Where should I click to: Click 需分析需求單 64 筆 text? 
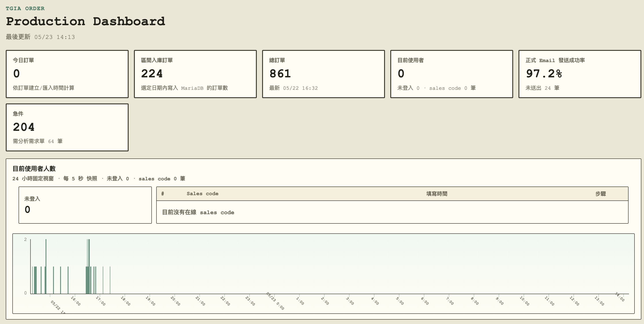coord(38,141)
